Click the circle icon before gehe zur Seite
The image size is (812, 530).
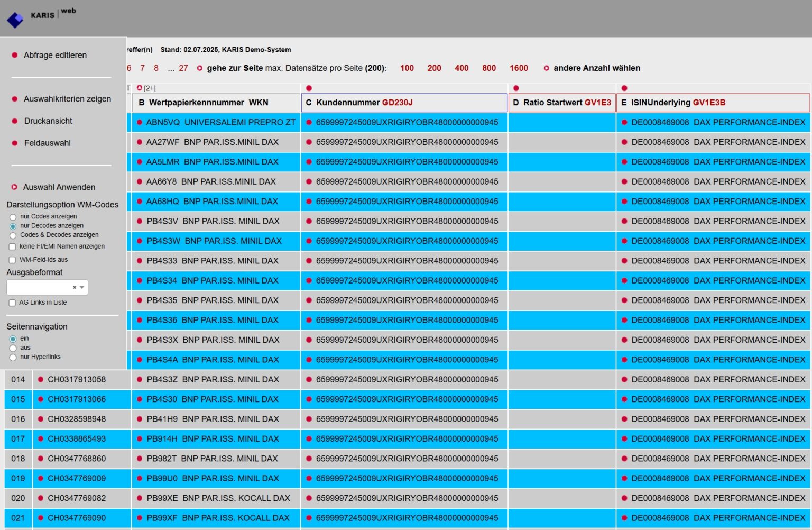[200, 68]
